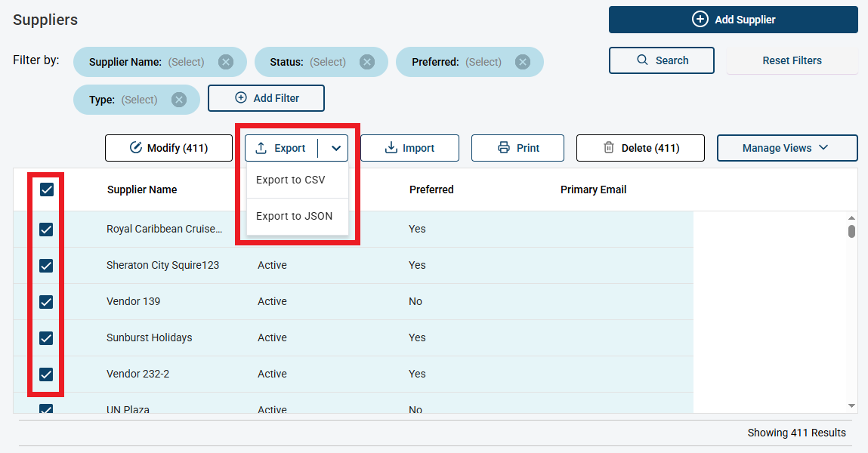The image size is (868, 453).
Task: Click Active status in Vendor 139 row
Action: [273, 301]
